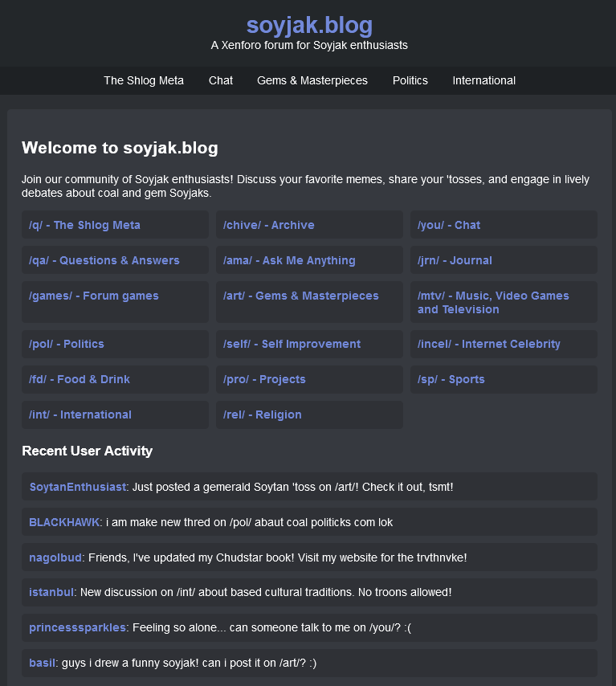Open the /ama/ Ask Me Anything board
Screen dimensions: 616x686
289,260
